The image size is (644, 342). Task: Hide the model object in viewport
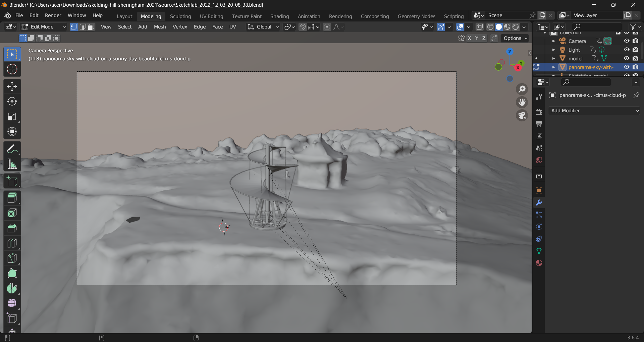(x=627, y=58)
